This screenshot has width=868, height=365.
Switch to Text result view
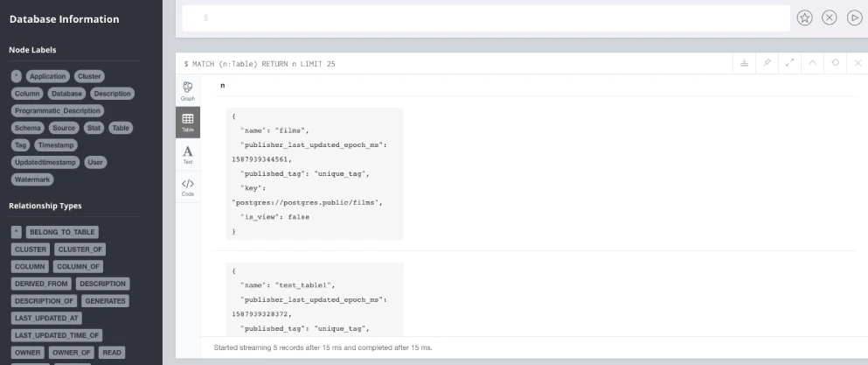pyautogui.click(x=188, y=154)
